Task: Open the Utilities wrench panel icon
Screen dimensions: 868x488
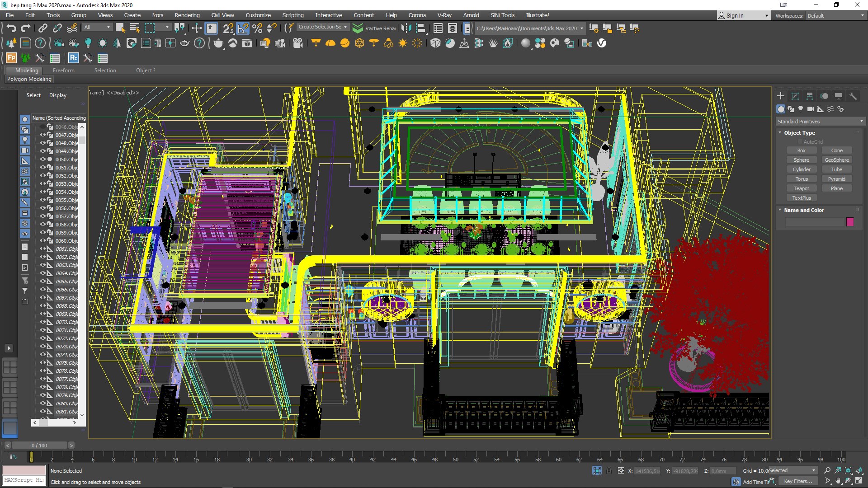Action: coord(853,96)
